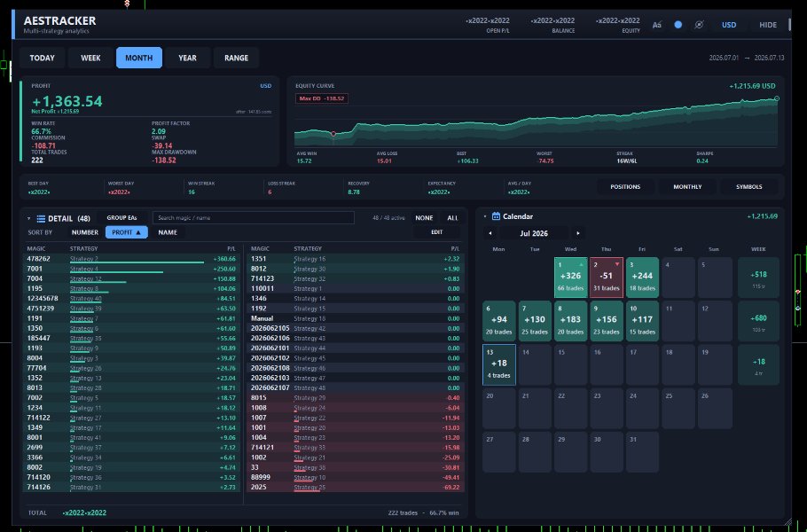Collapse the DETAIL panel triangle
This screenshot has width=807, height=532.
(x=28, y=219)
